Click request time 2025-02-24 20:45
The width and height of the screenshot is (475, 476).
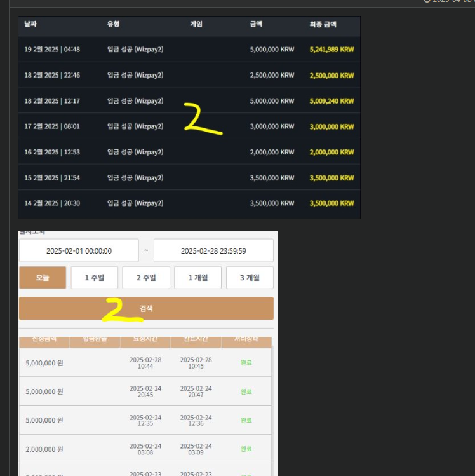point(145,391)
